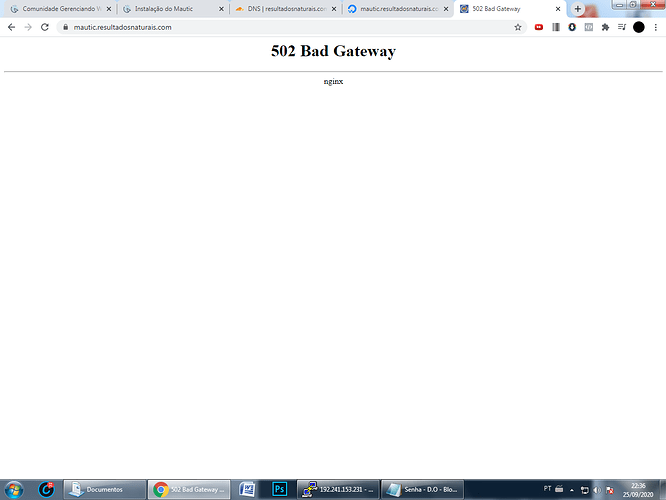Open the Chrome three-dot menu

[x=656, y=27]
